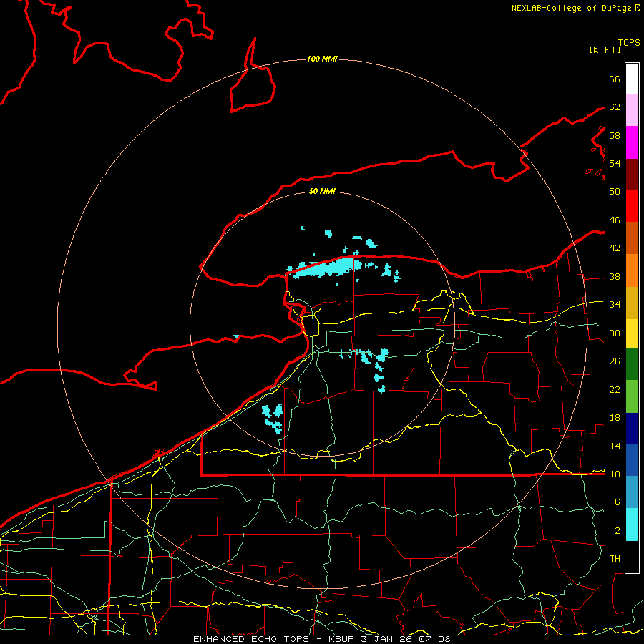This screenshot has width=644, height=644.
Task: Click the legend value 18
Action: pyautogui.click(x=615, y=418)
